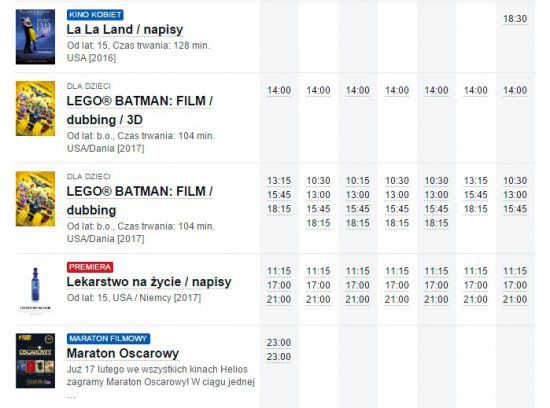Select the first 14:00 LEGO Batman 3D showtime
550x408 pixels.
pyautogui.click(x=279, y=91)
